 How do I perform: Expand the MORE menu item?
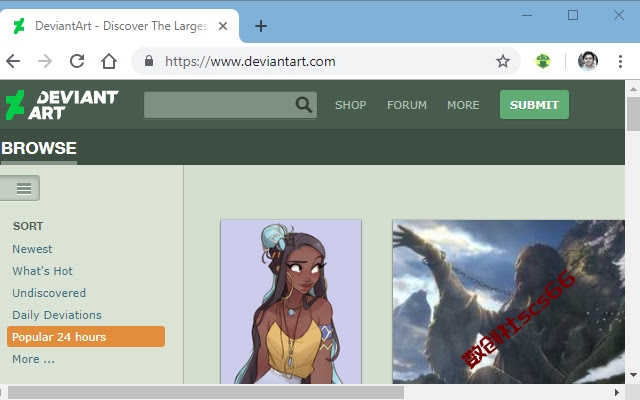[x=463, y=105]
